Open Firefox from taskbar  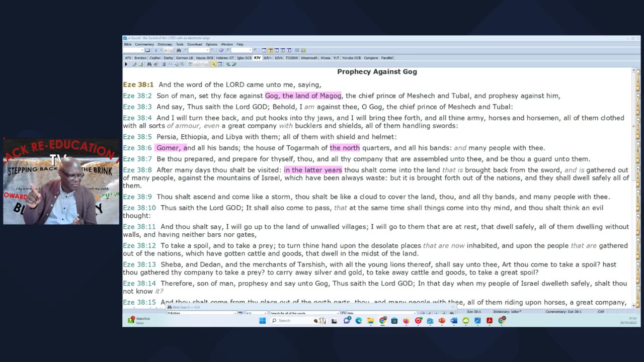(x=406, y=320)
